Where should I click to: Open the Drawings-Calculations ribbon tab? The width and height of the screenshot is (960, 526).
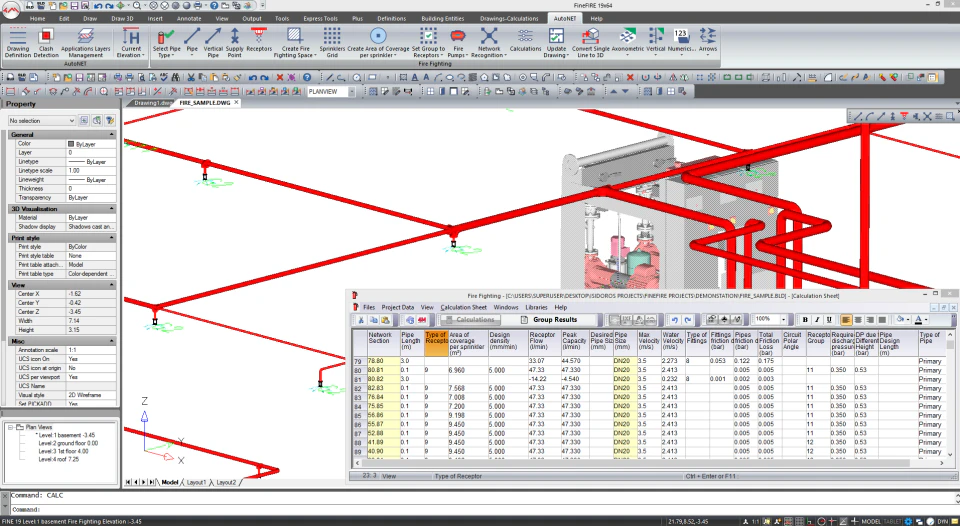coord(509,18)
